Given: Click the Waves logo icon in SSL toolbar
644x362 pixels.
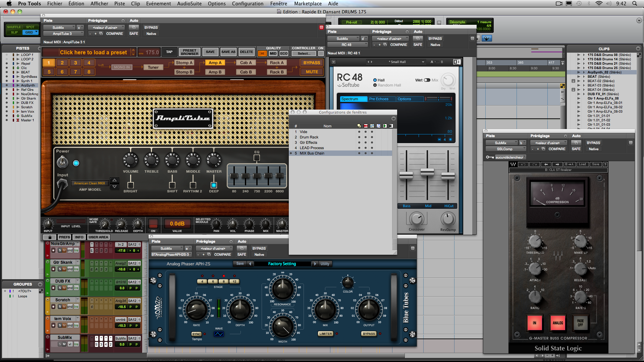Looking at the screenshot, I should coord(513,164).
